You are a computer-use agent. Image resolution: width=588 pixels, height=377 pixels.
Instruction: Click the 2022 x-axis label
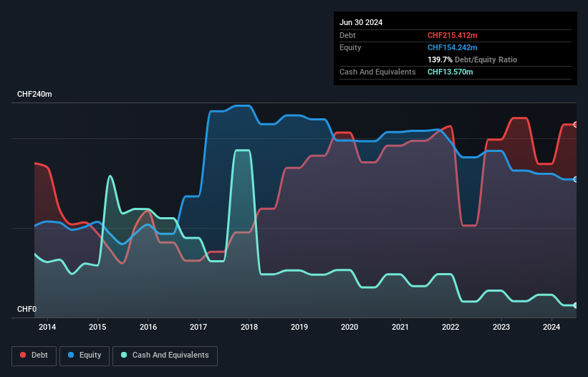[x=450, y=327]
